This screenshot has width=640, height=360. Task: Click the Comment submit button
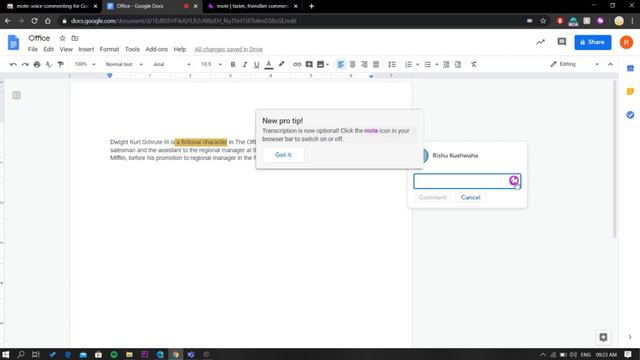(432, 198)
